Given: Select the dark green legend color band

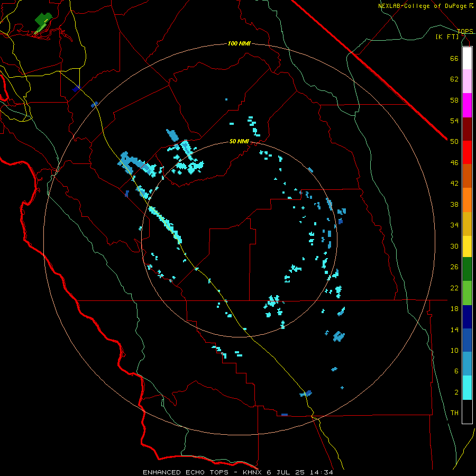Looking at the screenshot, I should (467, 269).
